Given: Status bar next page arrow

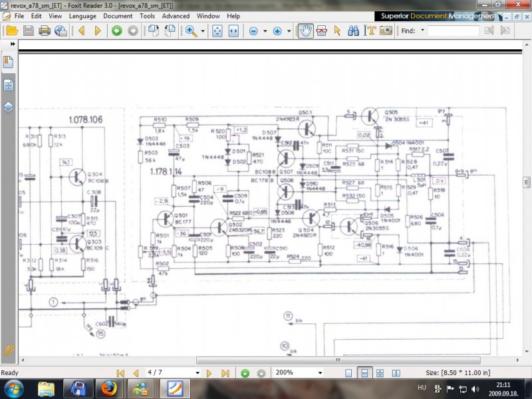Looking at the screenshot, I should [x=209, y=373].
